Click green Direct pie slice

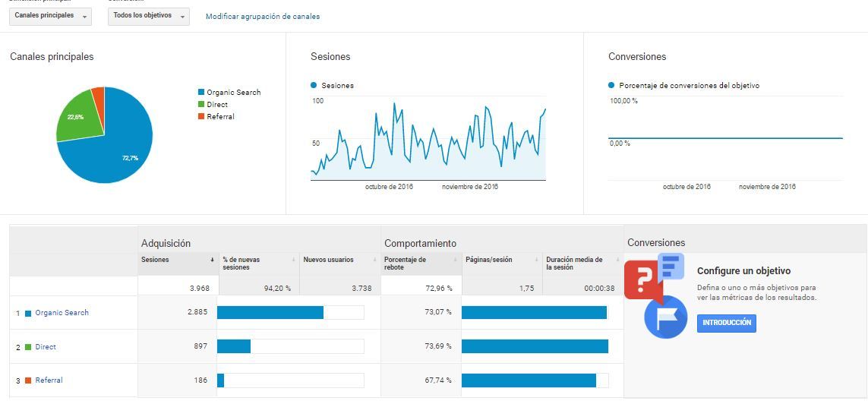pos(77,116)
